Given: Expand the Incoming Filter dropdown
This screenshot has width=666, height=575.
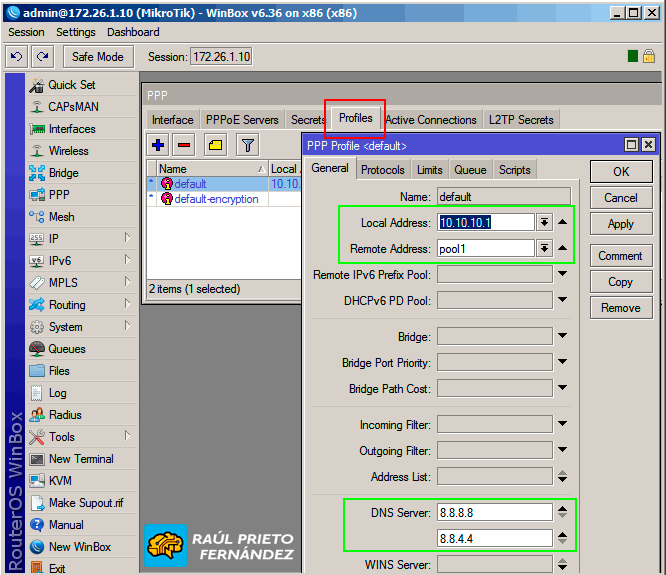Looking at the screenshot, I should pyautogui.click(x=562, y=425).
